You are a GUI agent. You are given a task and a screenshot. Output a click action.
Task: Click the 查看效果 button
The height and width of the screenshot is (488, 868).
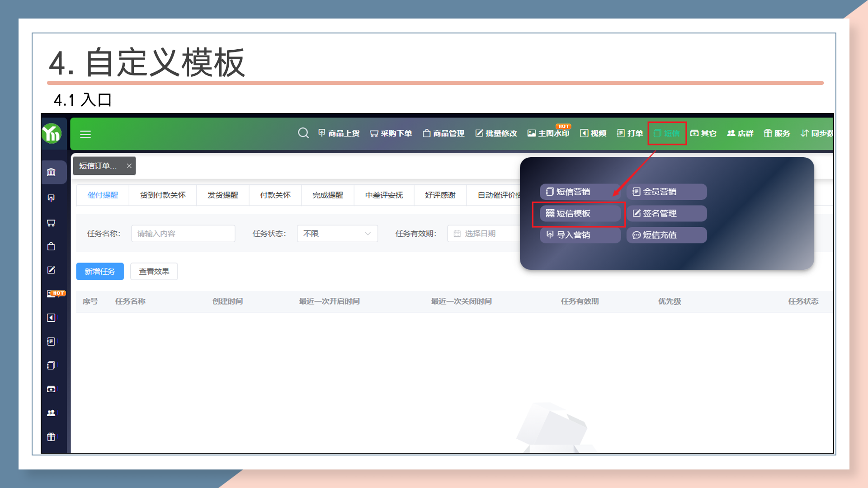pyautogui.click(x=154, y=272)
